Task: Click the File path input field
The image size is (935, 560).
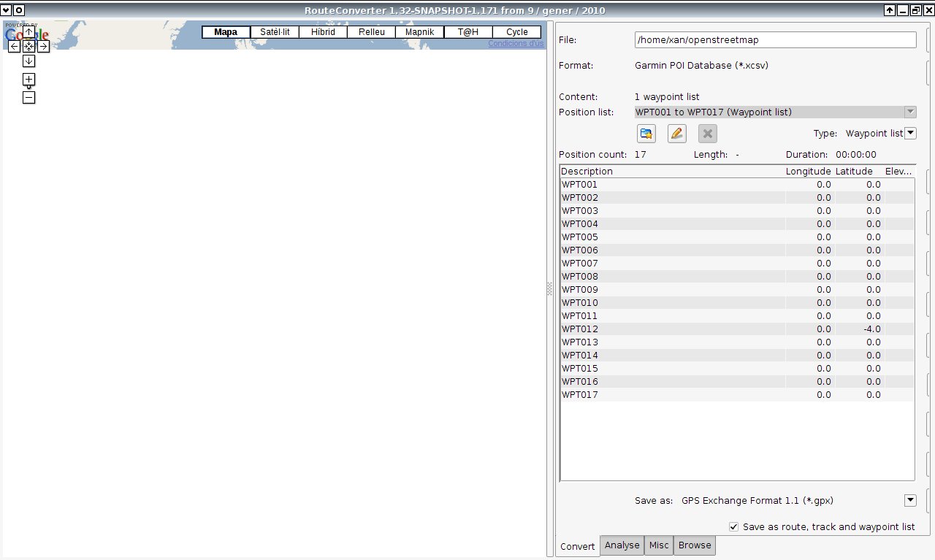Action: click(x=775, y=39)
